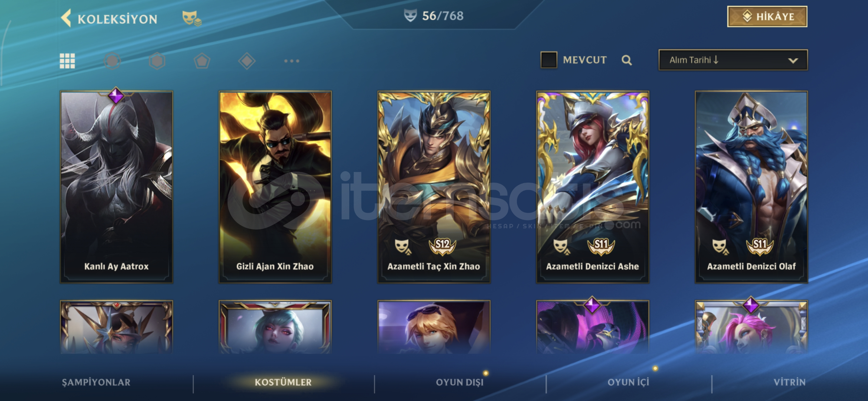Select the hexagon rarity filter icon

pyautogui.click(x=157, y=61)
